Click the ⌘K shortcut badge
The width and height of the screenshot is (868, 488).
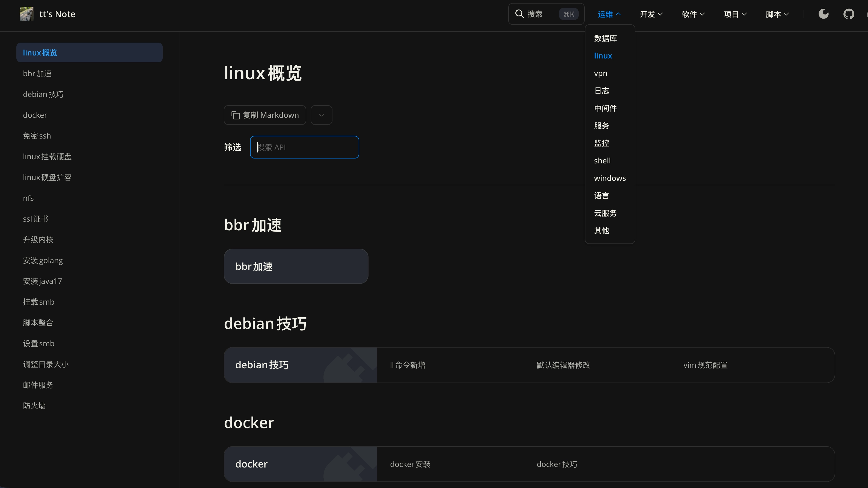(x=569, y=14)
